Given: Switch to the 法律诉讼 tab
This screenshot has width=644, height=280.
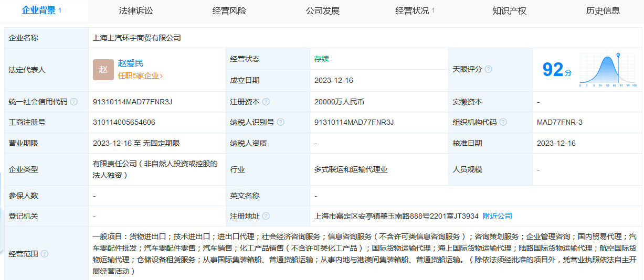Looking at the screenshot, I should pyautogui.click(x=135, y=10).
